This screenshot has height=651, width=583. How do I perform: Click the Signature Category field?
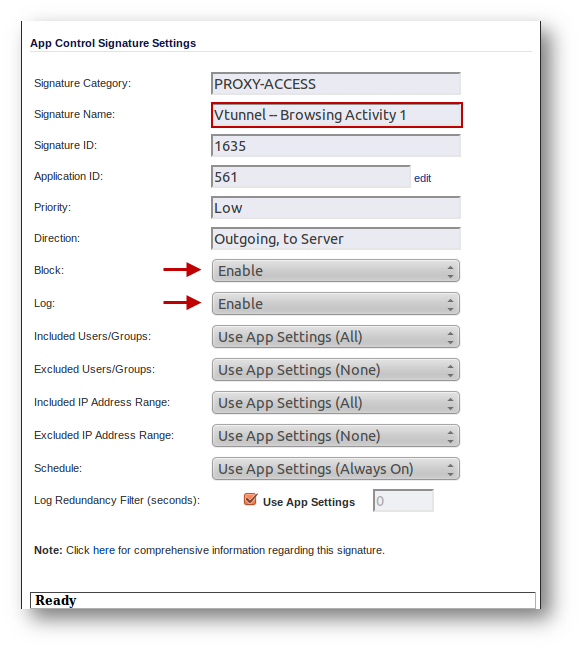[336, 84]
